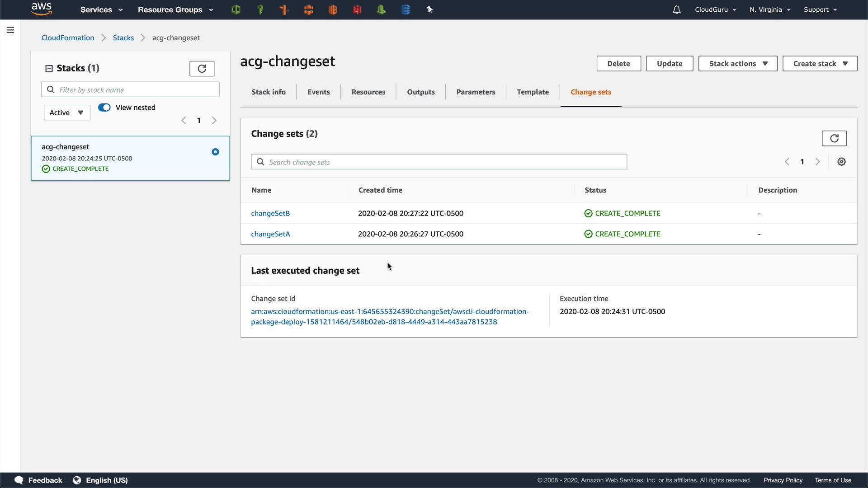Image resolution: width=868 pixels, height=488 pixels.
Task: Collapse the Stacks panel header
Action: pyautogui.click(x=49, y=69)
